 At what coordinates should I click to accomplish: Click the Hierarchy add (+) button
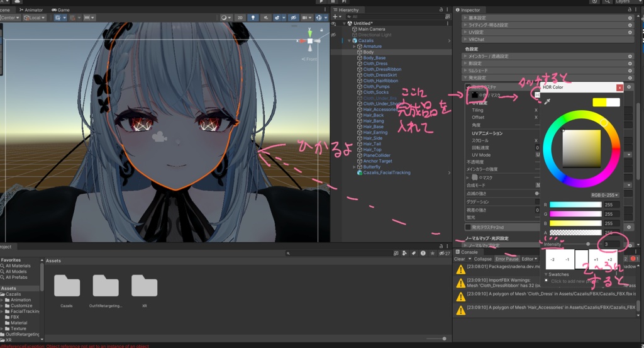click(336, 16)
